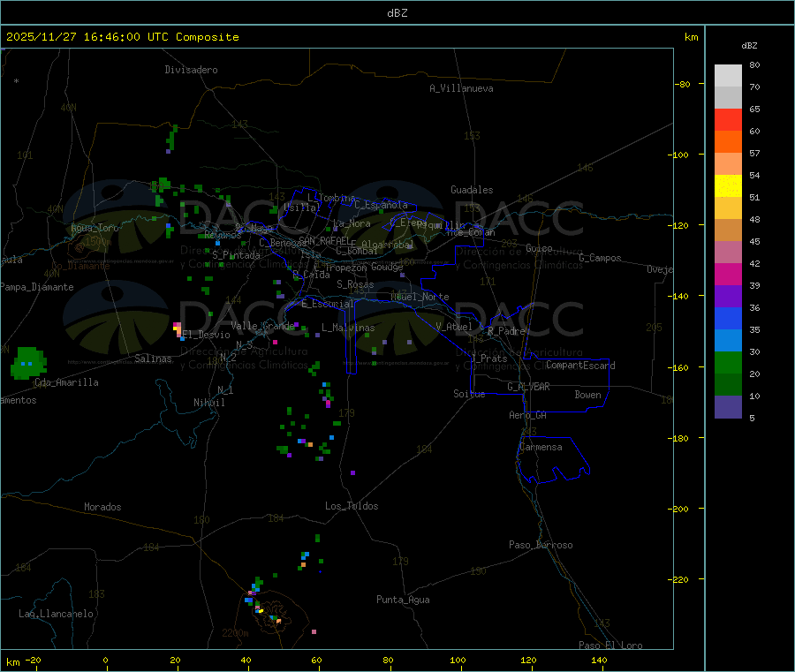
Task: Select the C_Campos label
Action: (600, 258)
